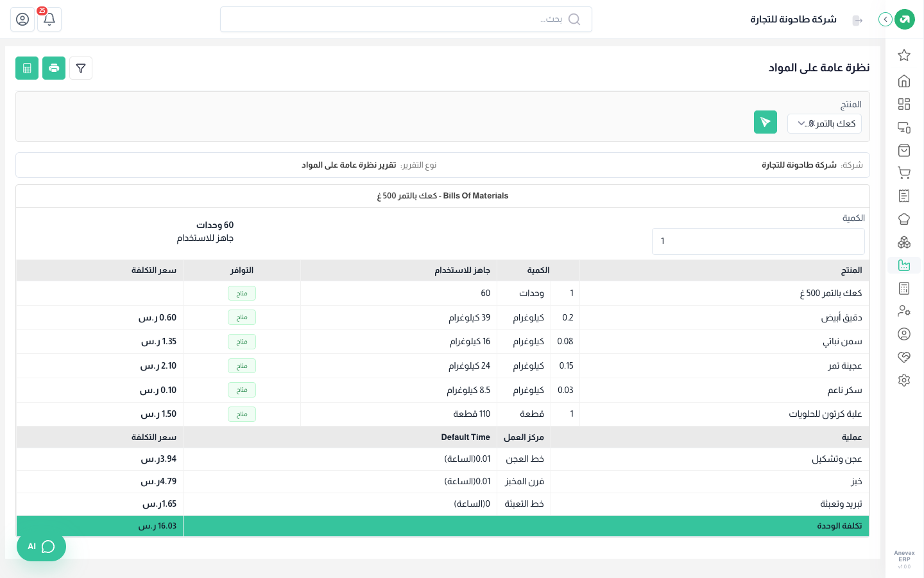This screenshot has height=578, width=924.
Task: Open the user account icon at top
Action: pos(22,19)
